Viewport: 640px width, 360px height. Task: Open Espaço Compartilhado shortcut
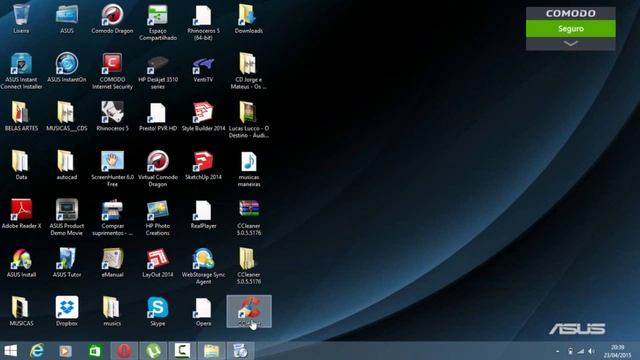point(158,22)
